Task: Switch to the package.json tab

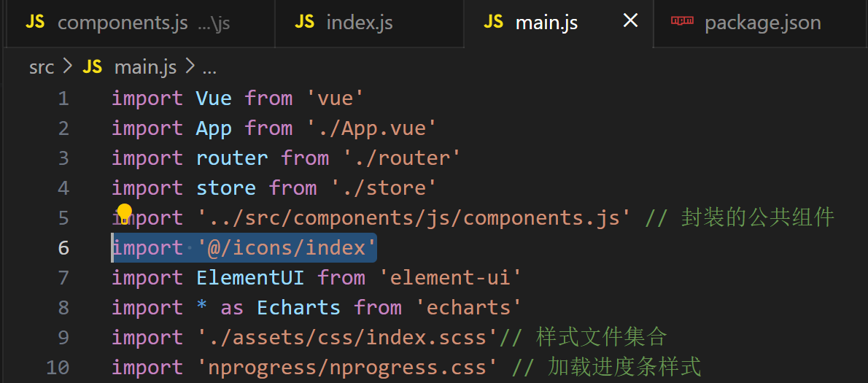Action: click(762, 23)
